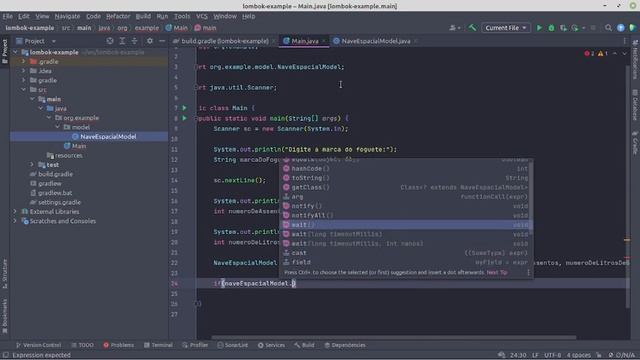640x360 pixels.
Task: Build project using hammer icon
Action: pyautogui.click(x=472, y=28)
